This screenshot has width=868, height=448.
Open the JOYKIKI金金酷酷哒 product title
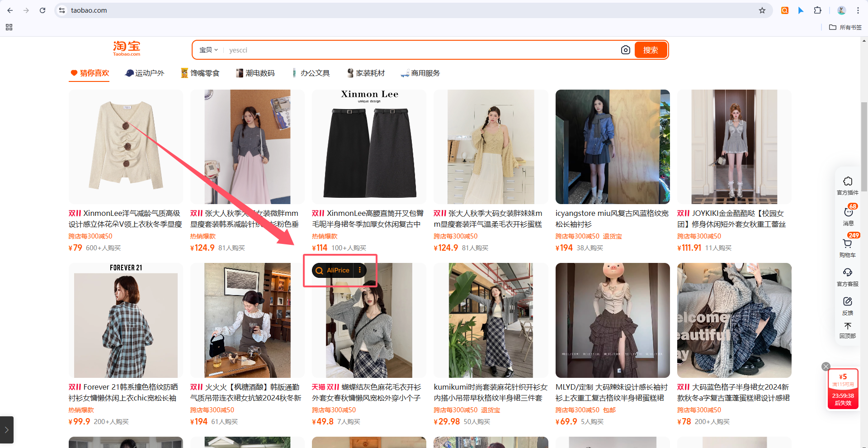[734, 219]
